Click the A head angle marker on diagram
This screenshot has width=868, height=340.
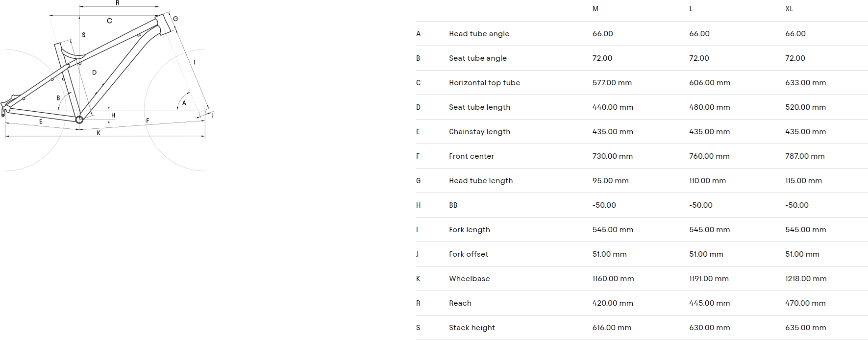184,103
